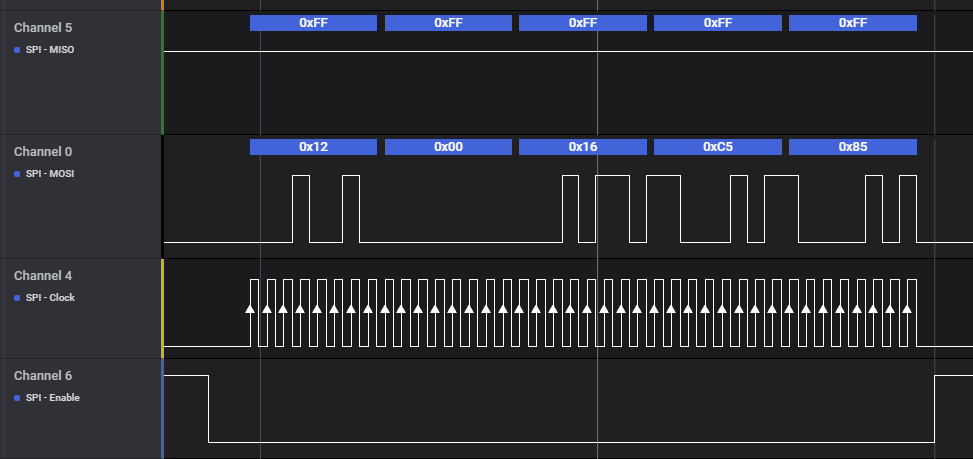Screen dimensions: 973x459
Task: Click the blue color bar of Channel 6
Action: coord(163,409)
